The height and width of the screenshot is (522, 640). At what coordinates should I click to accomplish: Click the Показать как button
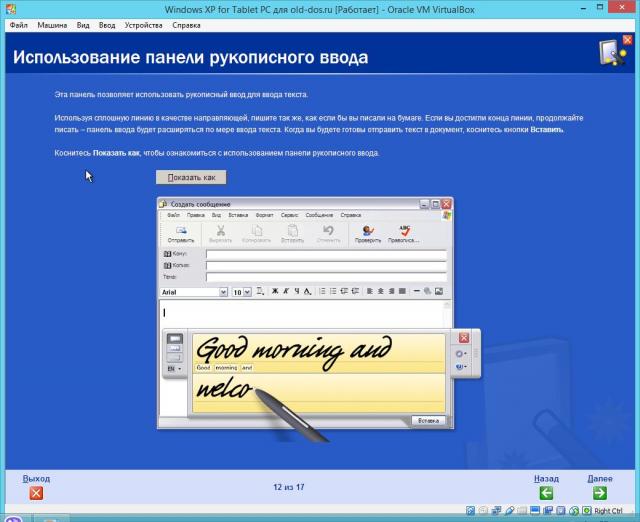pos(191,178)
